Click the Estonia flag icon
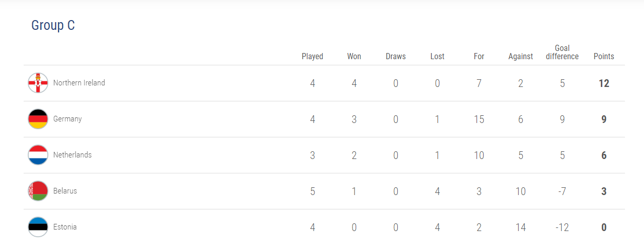Viewport: 644px width, 247px height. click(38, 227)
